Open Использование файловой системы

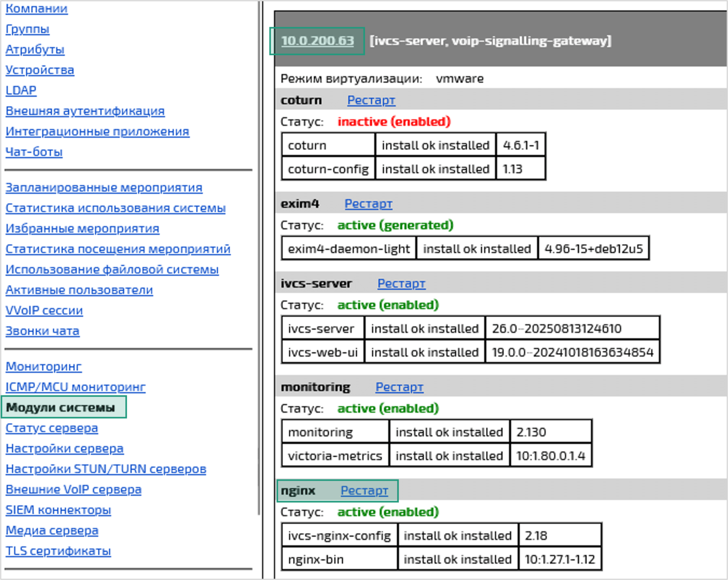(x=112, y=269)
